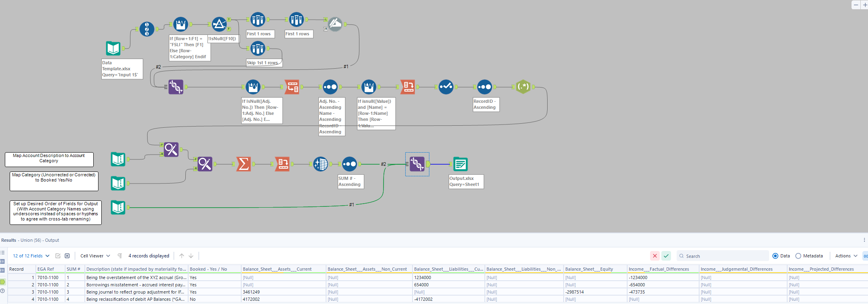868x304 pixels.
Task: Select the Record ID tool
Action: pyautogui.click(x=147, y=29)
